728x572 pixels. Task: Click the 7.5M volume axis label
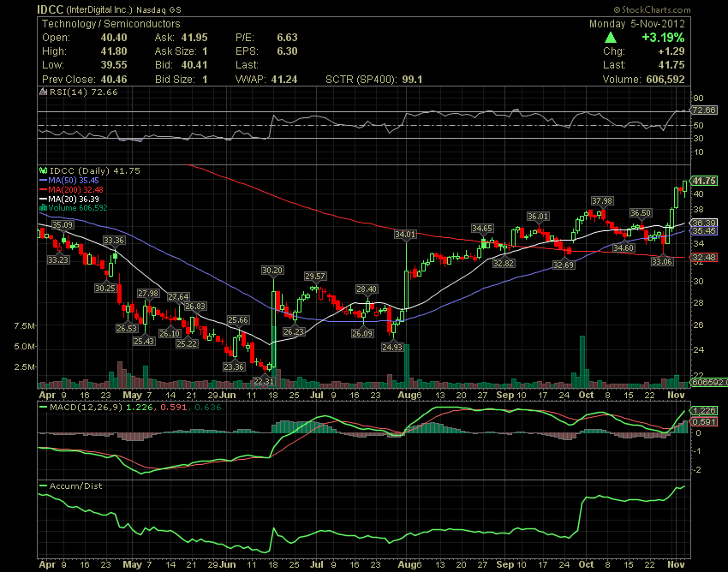pos(25,326)
